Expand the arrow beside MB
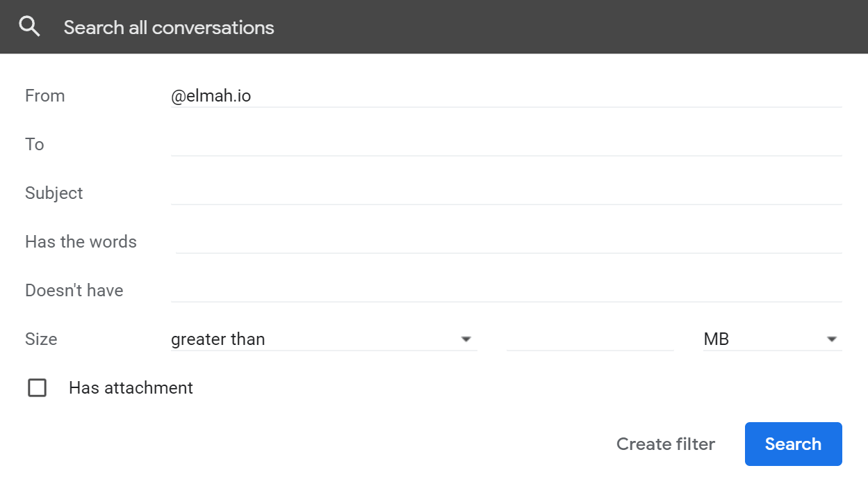 pos(831,339)
